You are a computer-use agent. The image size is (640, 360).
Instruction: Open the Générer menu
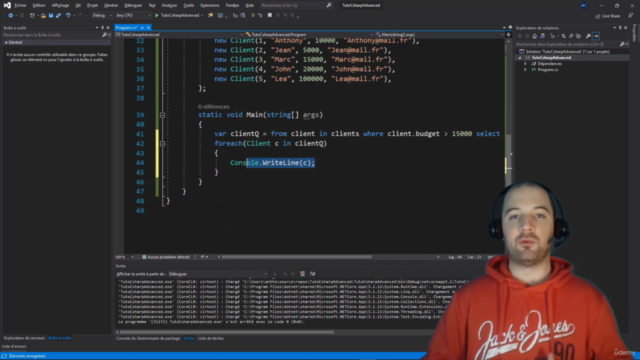pos(111,5)
